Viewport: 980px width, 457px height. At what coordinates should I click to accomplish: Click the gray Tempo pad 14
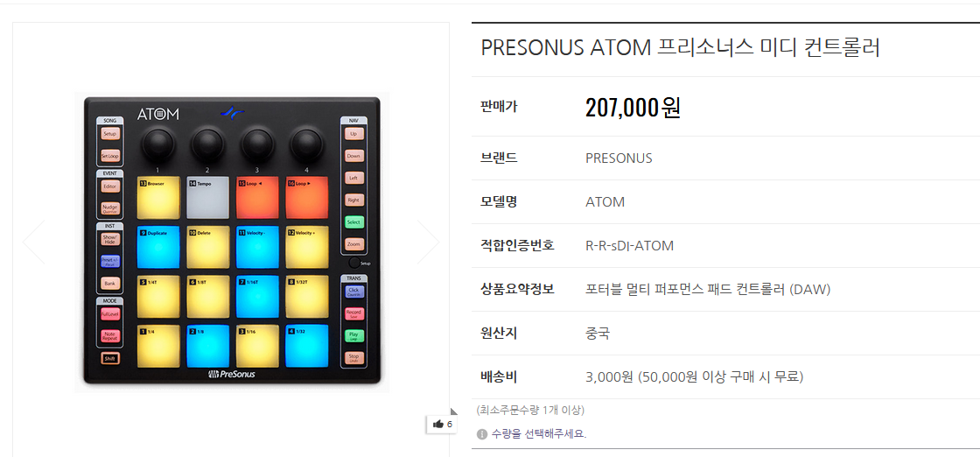tap(208, 199)
